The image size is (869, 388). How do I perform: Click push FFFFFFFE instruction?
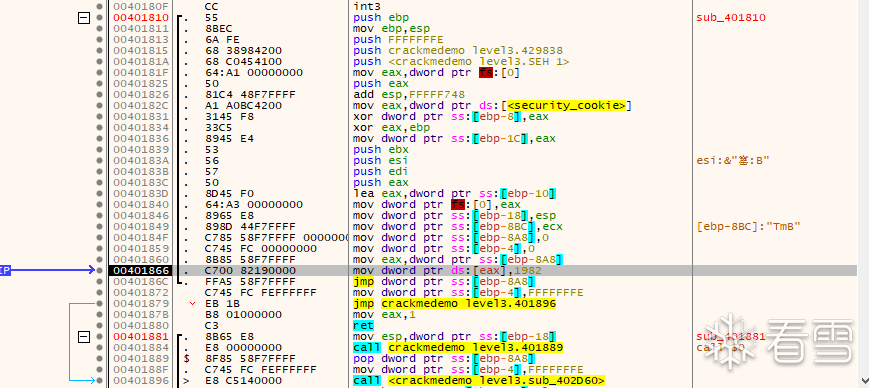pos(398,40)
